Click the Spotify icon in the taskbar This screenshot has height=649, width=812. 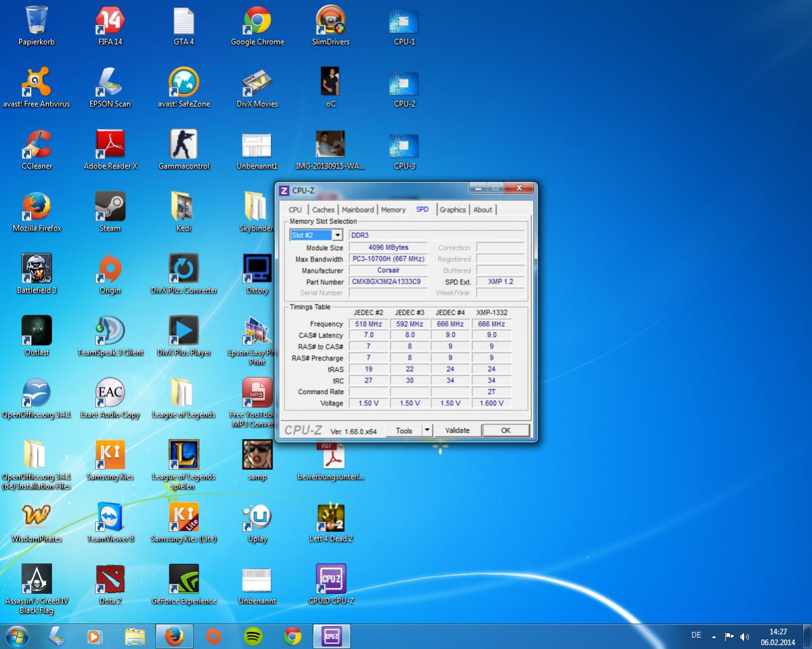253,636
